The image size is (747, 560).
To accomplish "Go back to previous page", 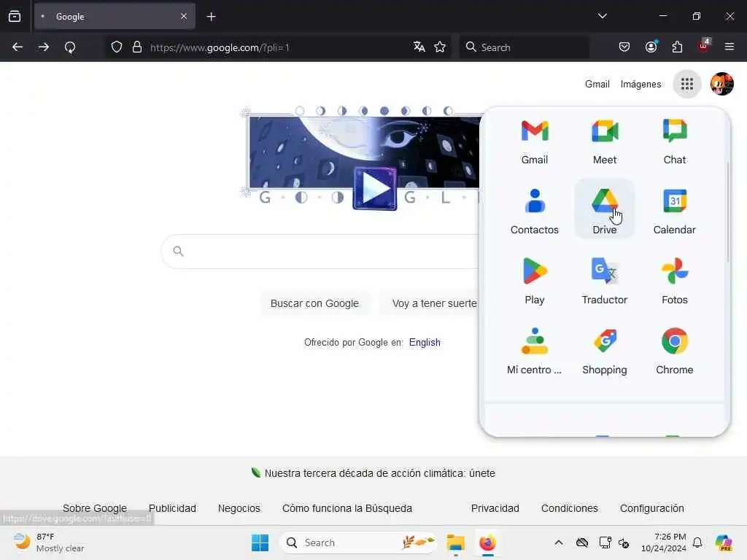I will point(18,47).
